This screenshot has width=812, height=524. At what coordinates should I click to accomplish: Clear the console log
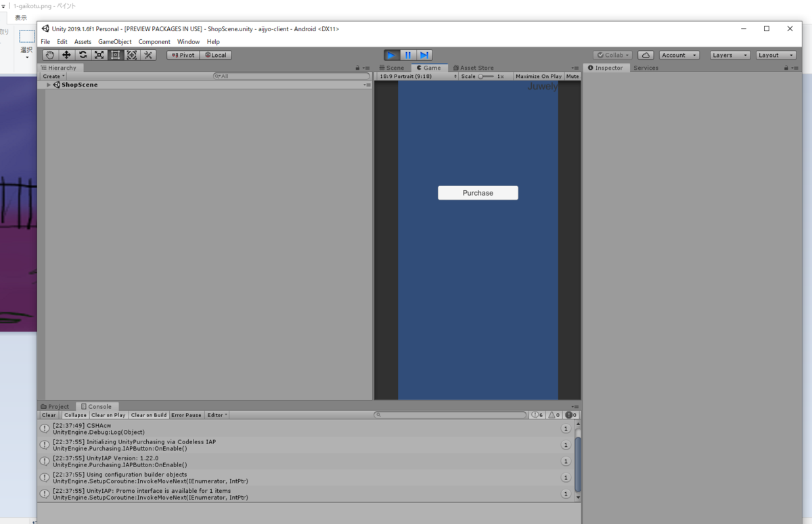[x=49, y=415]
